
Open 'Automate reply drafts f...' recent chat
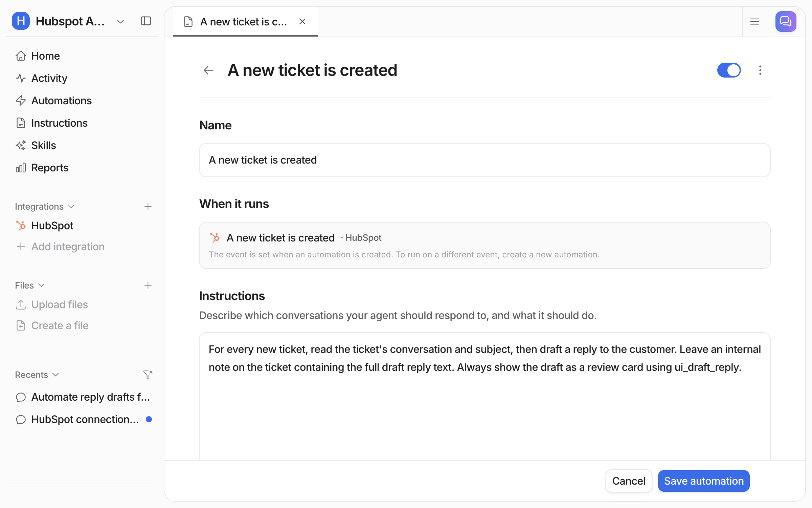(x=82, y=397)
